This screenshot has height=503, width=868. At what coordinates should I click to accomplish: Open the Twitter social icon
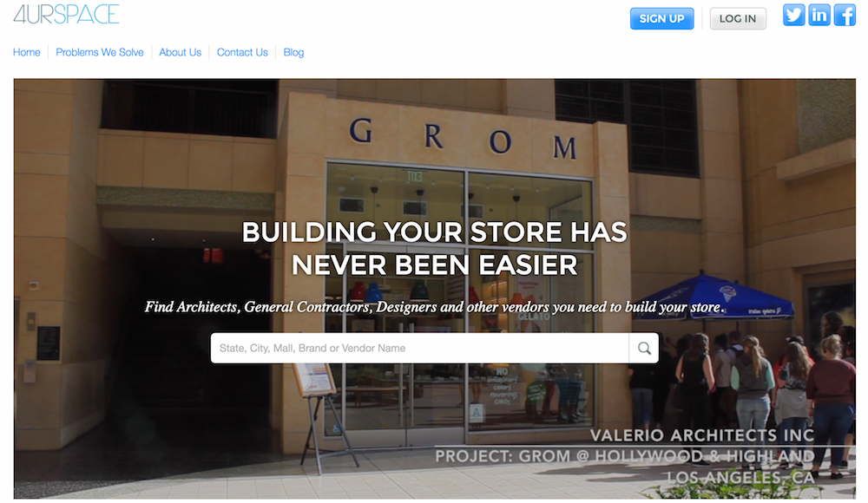[793, 15]
